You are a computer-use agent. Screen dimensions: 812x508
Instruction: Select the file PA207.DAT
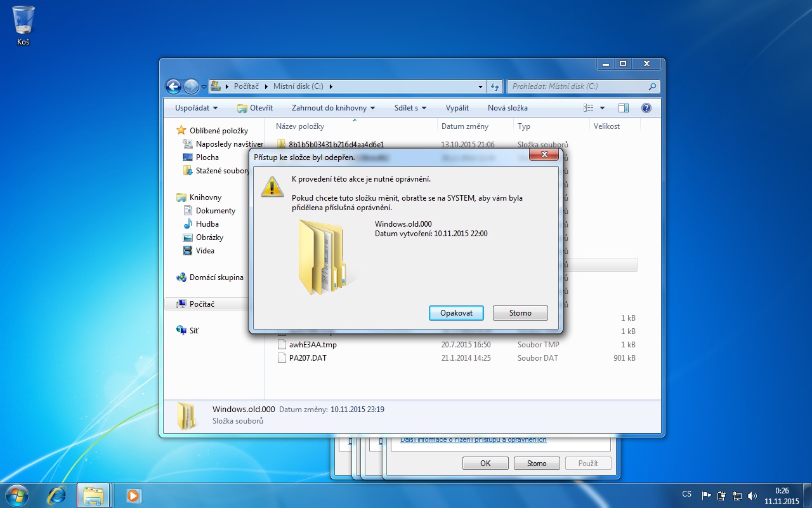pos(308,358)
